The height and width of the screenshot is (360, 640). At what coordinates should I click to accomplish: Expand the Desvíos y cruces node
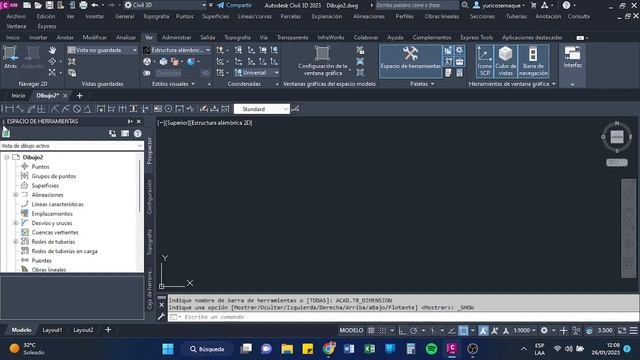point(16,223)
